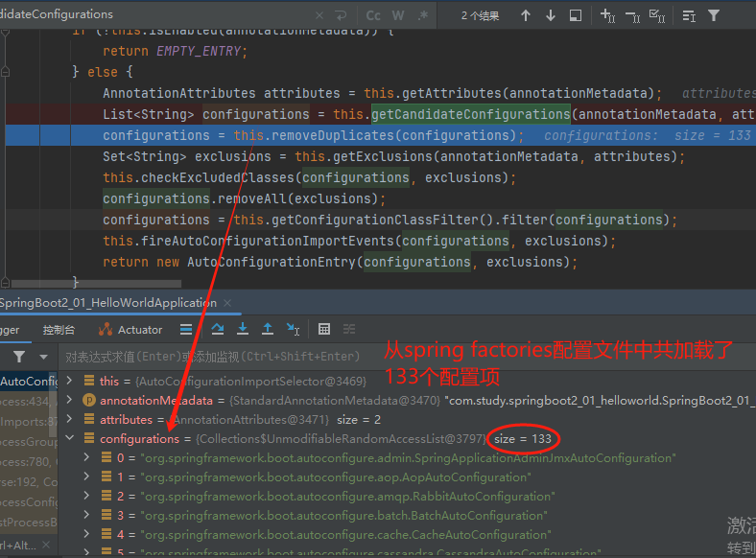This screenshot has width=756, height=558.
Task: Toggle Match Case (Cc) in find bar
Action: (373, 15)
